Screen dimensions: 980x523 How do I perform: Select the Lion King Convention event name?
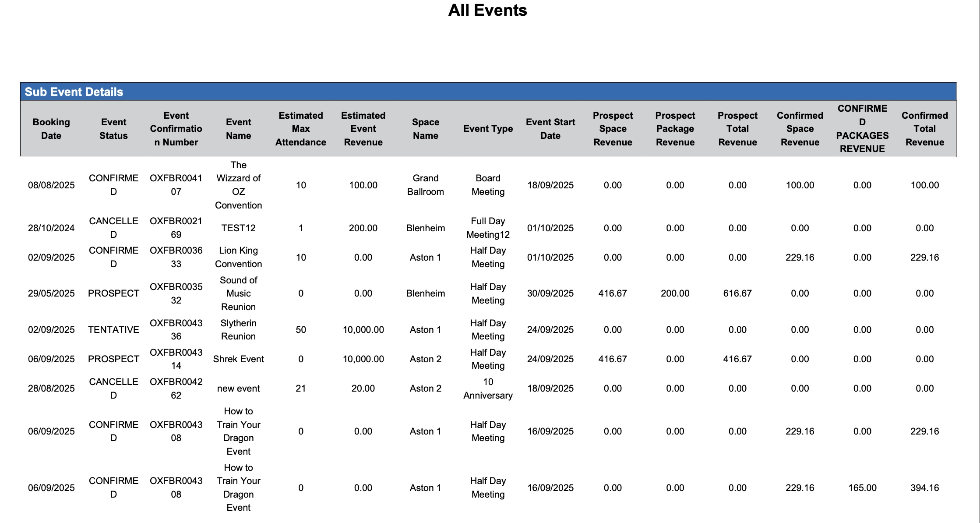click(x=238, y=257)
